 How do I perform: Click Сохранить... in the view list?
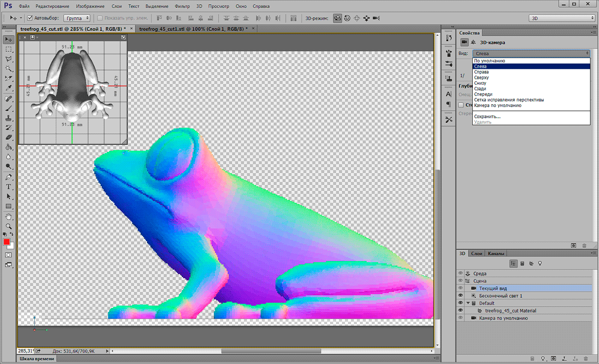[487, 116]
